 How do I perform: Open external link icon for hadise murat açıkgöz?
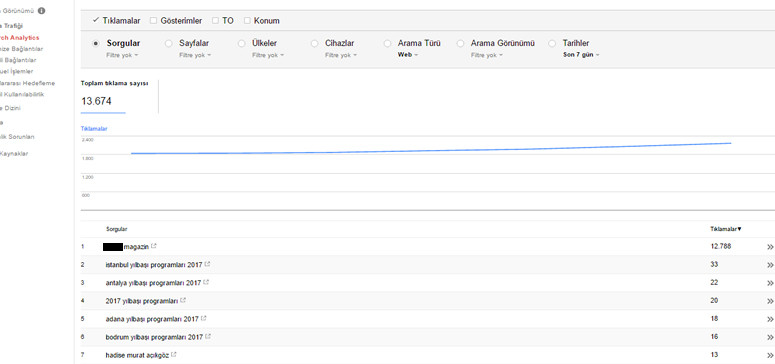pos(174,355)
